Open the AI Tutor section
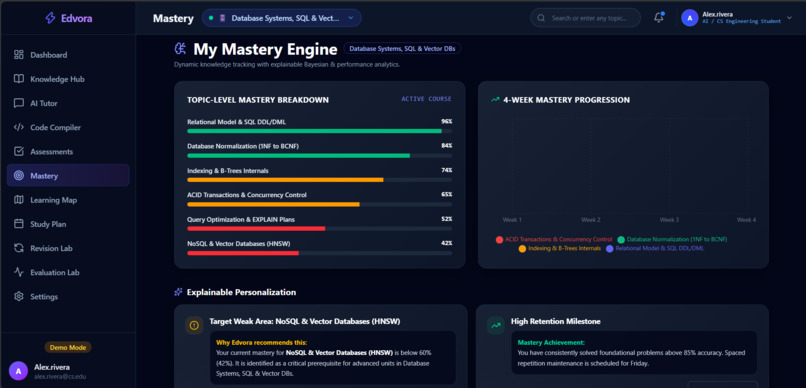 (68, 103)
